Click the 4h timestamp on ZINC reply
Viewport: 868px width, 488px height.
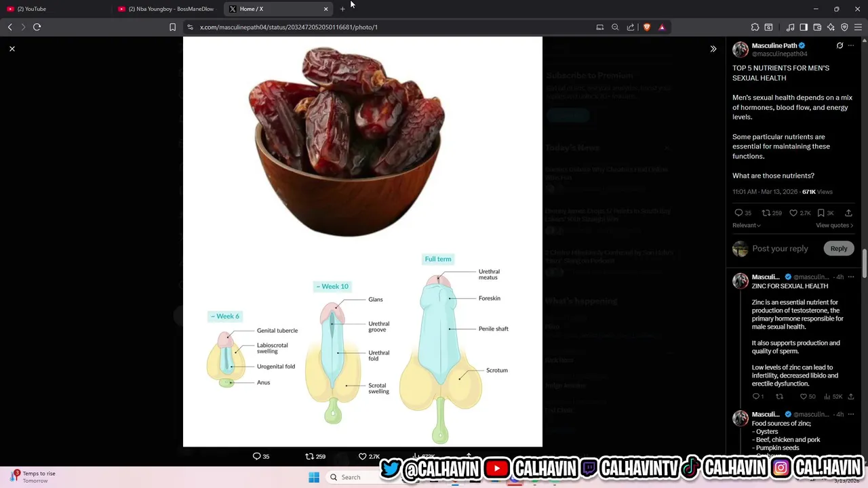840,277
